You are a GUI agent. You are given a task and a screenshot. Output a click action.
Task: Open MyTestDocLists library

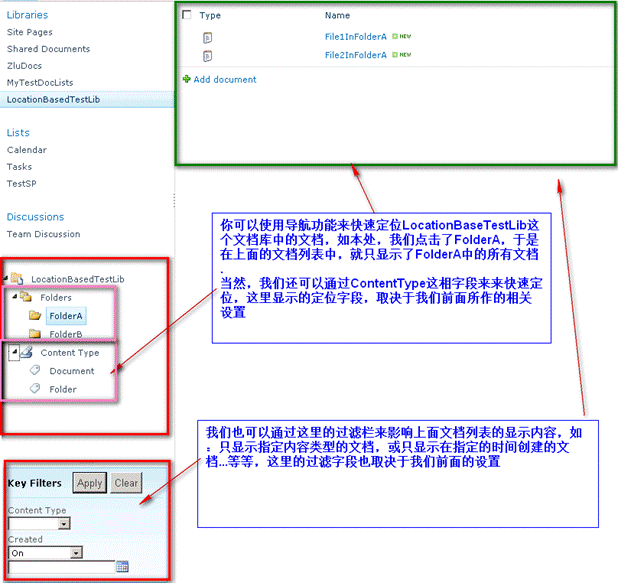[x=40, y=83]
